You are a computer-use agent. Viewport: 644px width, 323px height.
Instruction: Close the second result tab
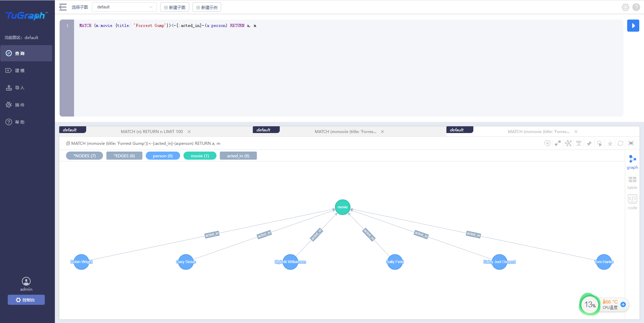click(x=382, y=132)
